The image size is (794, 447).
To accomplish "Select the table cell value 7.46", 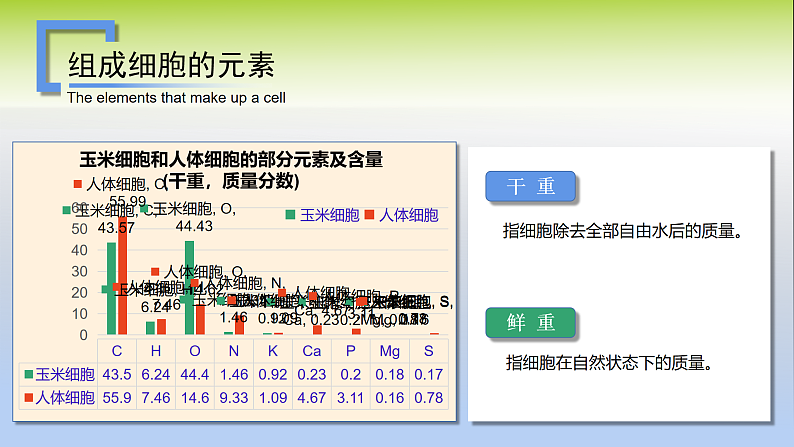I will [156, 398].
